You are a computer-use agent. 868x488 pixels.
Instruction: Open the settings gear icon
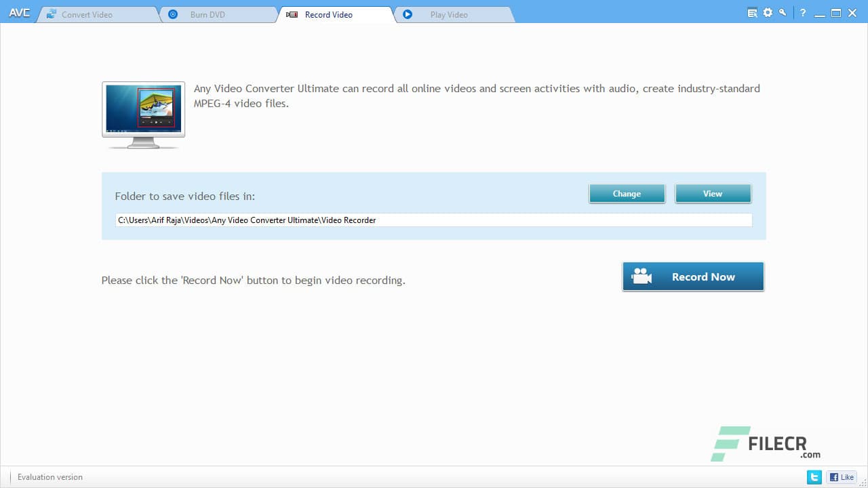(768, 12)
